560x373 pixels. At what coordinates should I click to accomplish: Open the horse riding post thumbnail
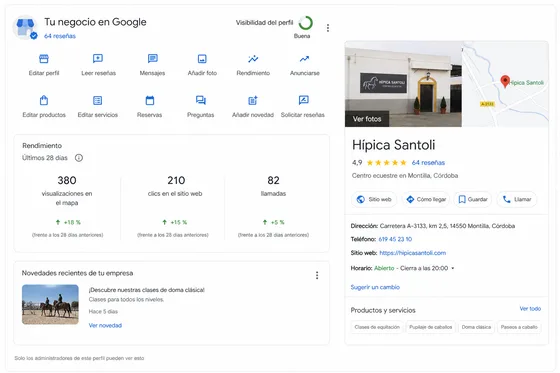click(50, 304)
